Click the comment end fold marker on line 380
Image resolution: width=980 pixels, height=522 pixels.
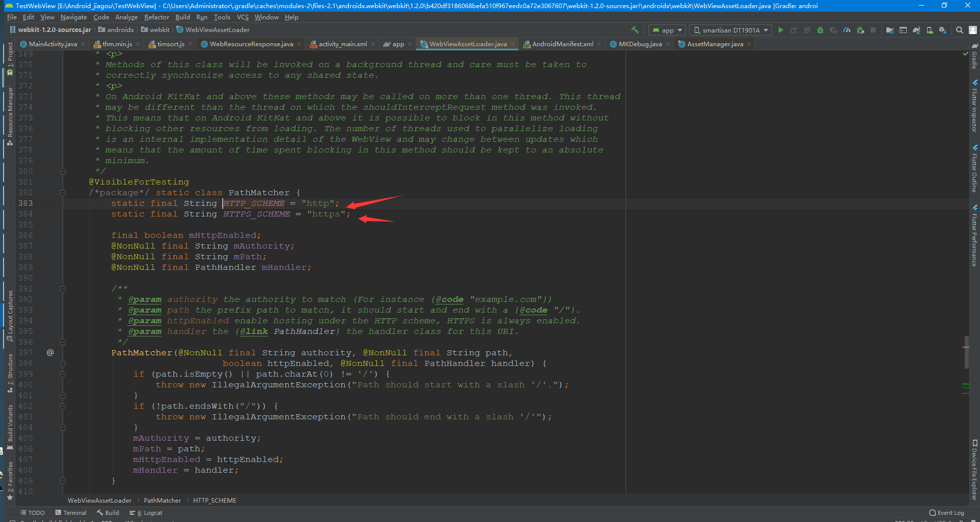(63, 171)
